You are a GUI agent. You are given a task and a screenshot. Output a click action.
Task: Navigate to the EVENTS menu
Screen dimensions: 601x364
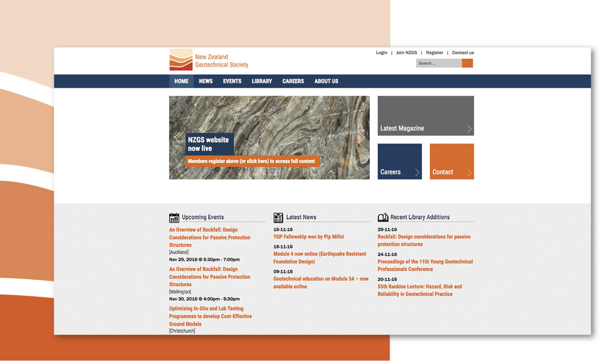click(x=232, y=81)
